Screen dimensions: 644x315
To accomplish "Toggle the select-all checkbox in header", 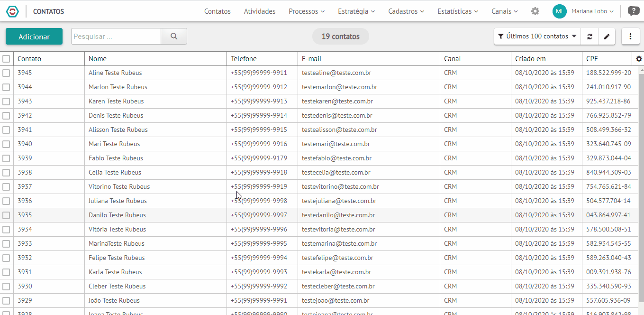I will [6, 59].
